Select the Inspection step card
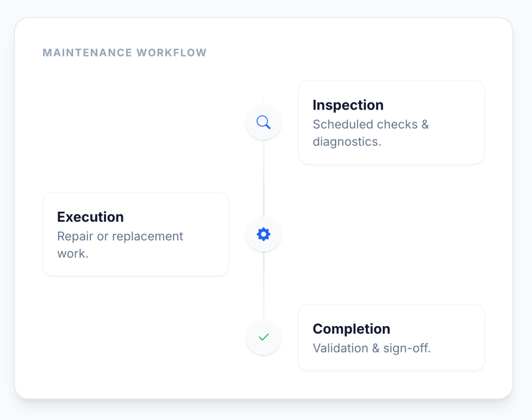 pos(391,123)
